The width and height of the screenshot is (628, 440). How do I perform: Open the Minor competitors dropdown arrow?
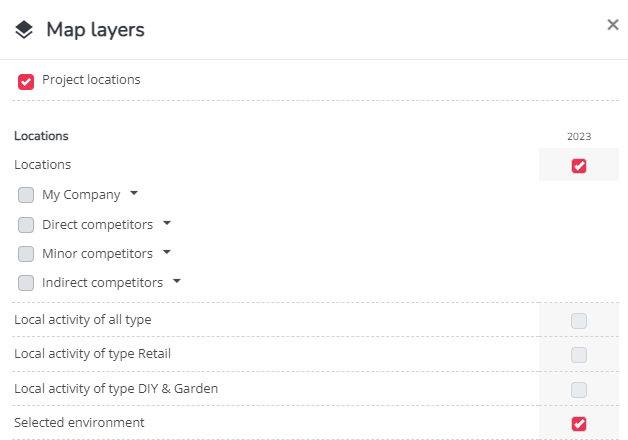pos(167,252)
